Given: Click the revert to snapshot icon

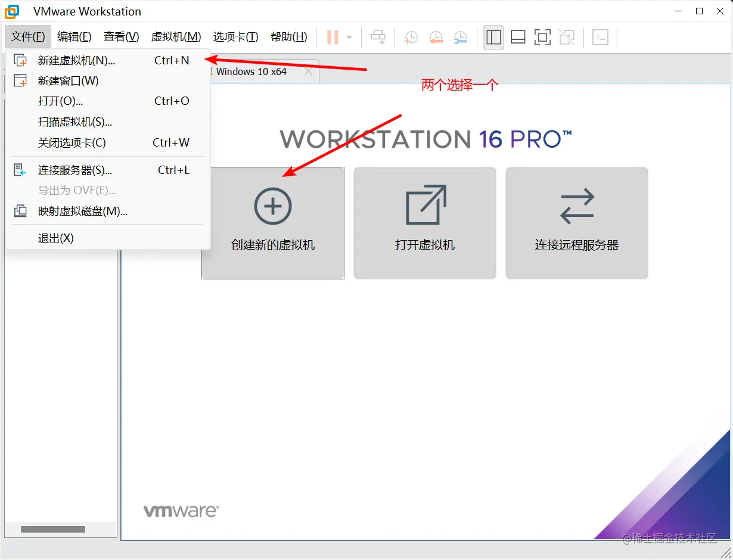Looking at the screenshot, I should [436, 38].
